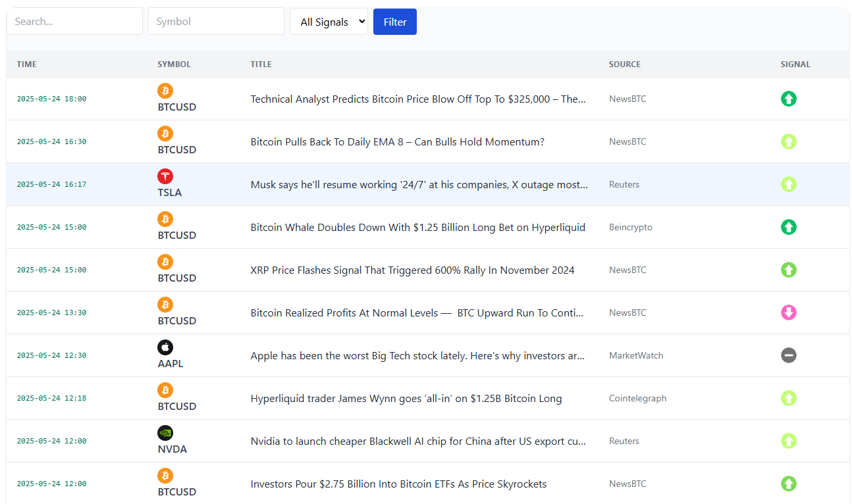Focus the Search input field

tap(74, 21)
